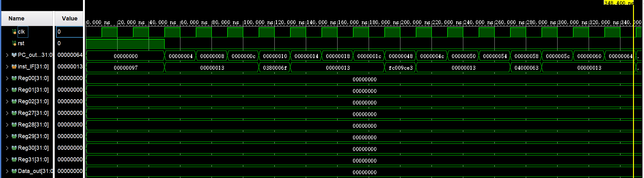Expand the PC_out bus signal
The height and width of the screenshot is (178, 644).
point(7,55)
